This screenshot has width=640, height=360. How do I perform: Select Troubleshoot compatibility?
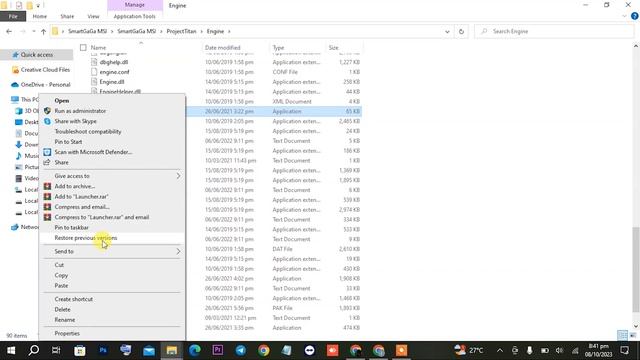point(88,131)
